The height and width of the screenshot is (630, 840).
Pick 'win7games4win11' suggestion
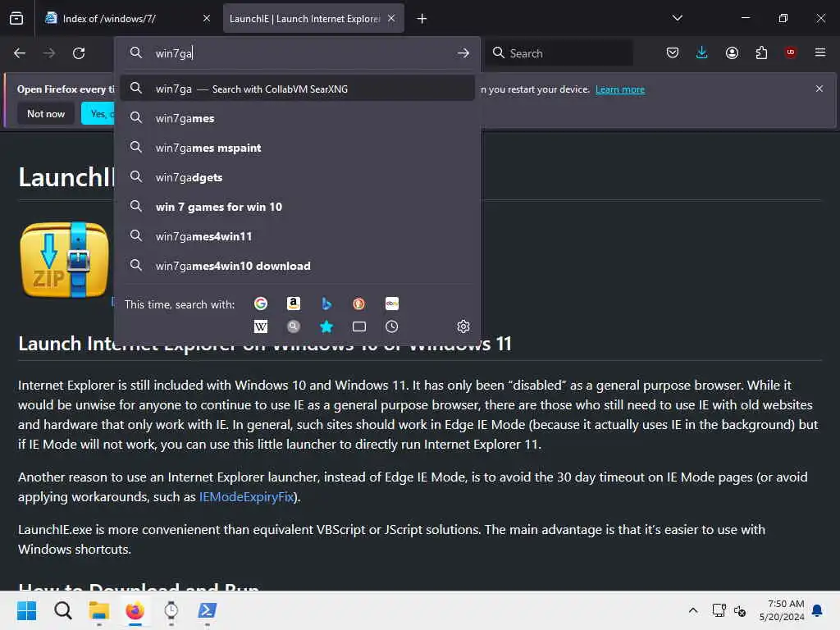297,236
